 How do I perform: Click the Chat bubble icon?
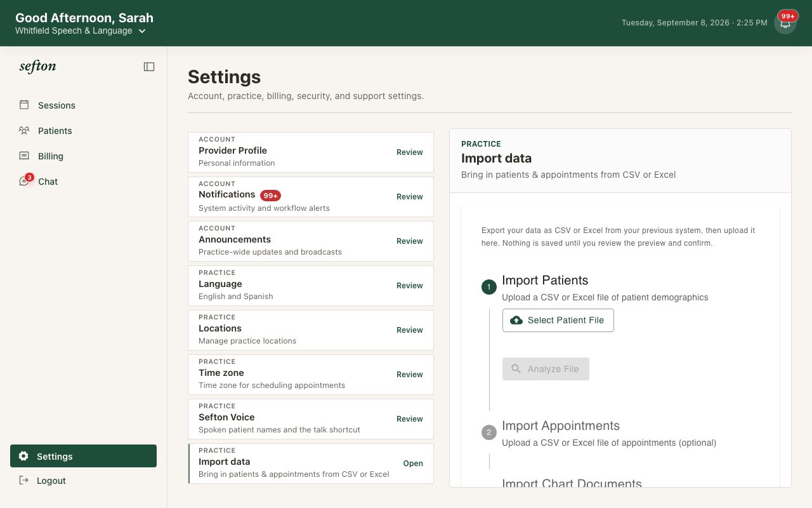24,182
